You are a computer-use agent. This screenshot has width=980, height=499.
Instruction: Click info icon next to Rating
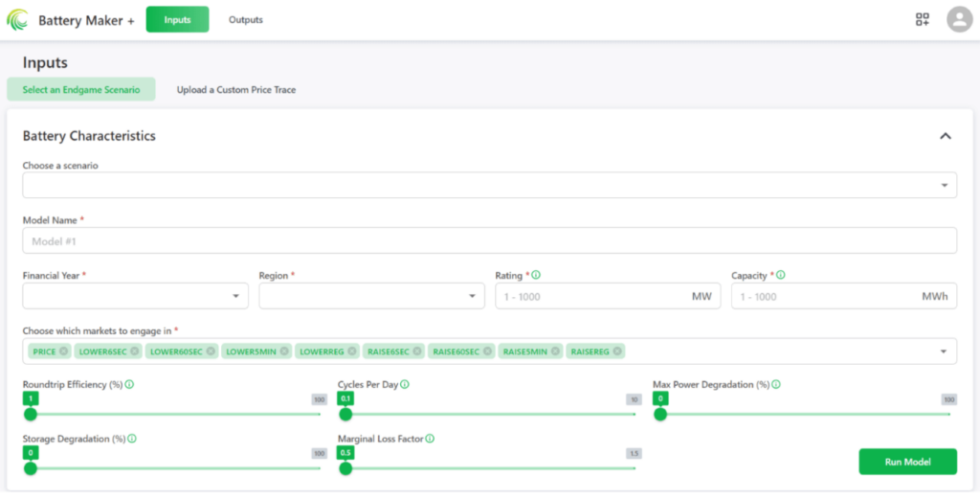point(536,276)
